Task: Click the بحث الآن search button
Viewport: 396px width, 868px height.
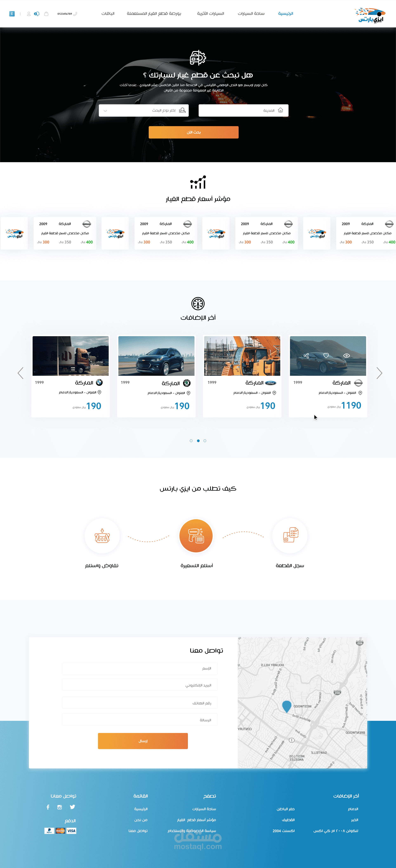Action: pos(193,132)
